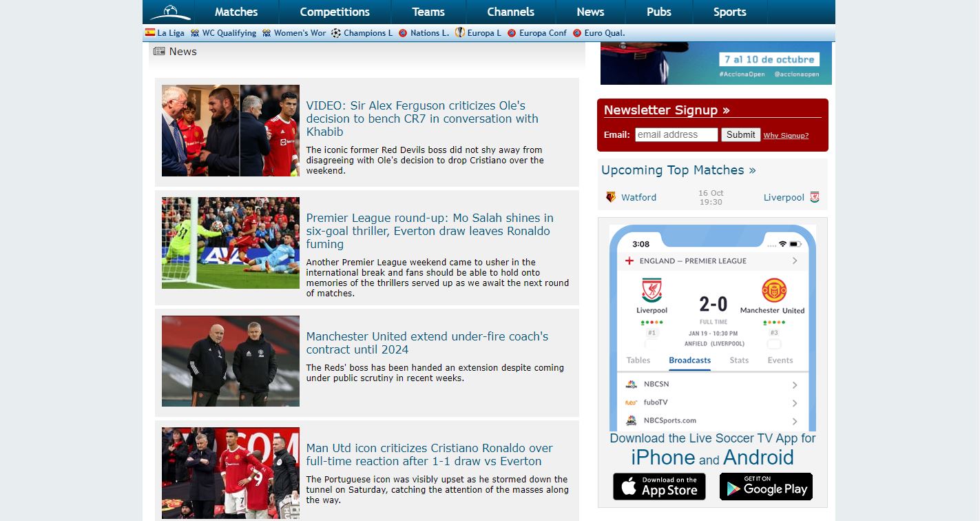Click the Acciona Open banner ad
Viewport: 980px width, 521px height.
[716, 63]
